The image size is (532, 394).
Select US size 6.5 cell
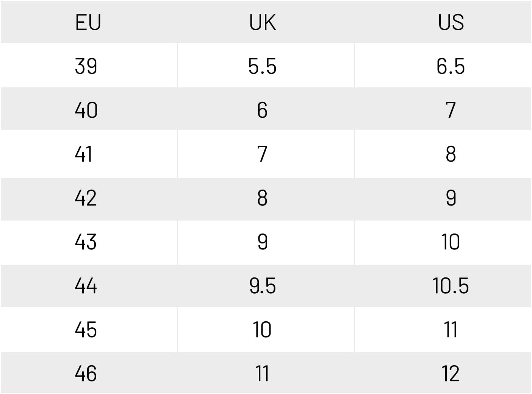451,66
